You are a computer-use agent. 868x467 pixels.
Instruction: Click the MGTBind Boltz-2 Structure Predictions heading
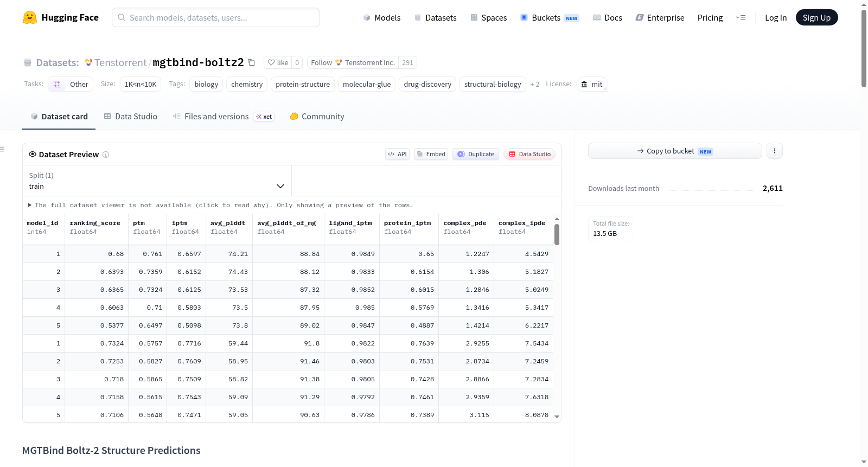click(111, 450)
